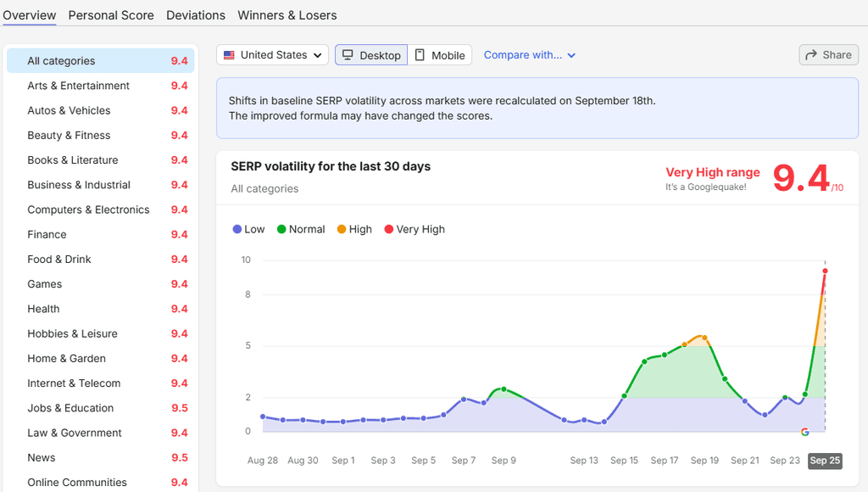Click the US flag icon

coord(229,55)
